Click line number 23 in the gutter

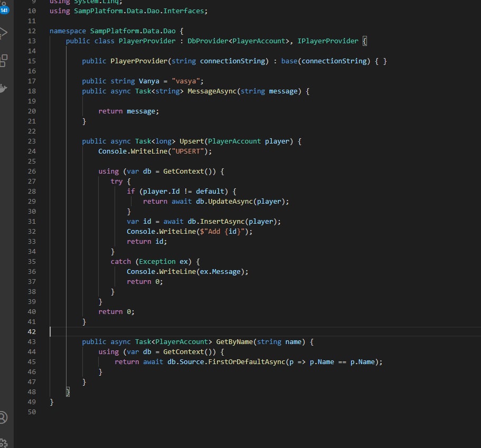click(x=32, y=141)
